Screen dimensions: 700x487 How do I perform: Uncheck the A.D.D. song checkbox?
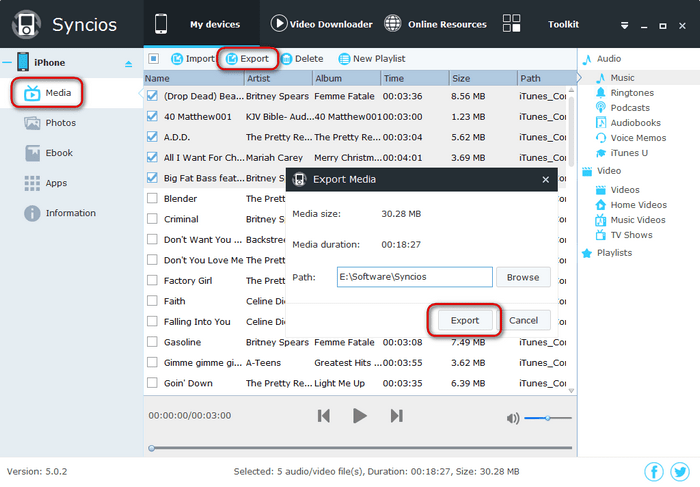click(152, 137)
